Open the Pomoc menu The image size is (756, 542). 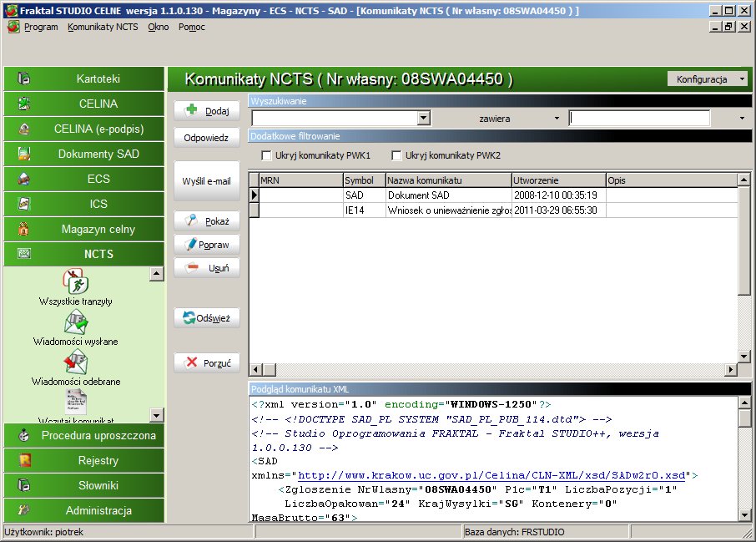pyautogui.click(x=191, y=27)
